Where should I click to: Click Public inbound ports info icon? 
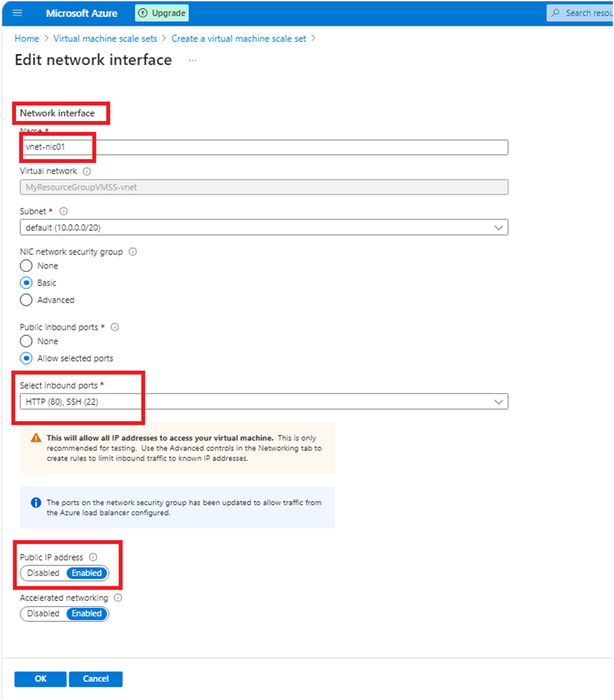pos(115,327)
